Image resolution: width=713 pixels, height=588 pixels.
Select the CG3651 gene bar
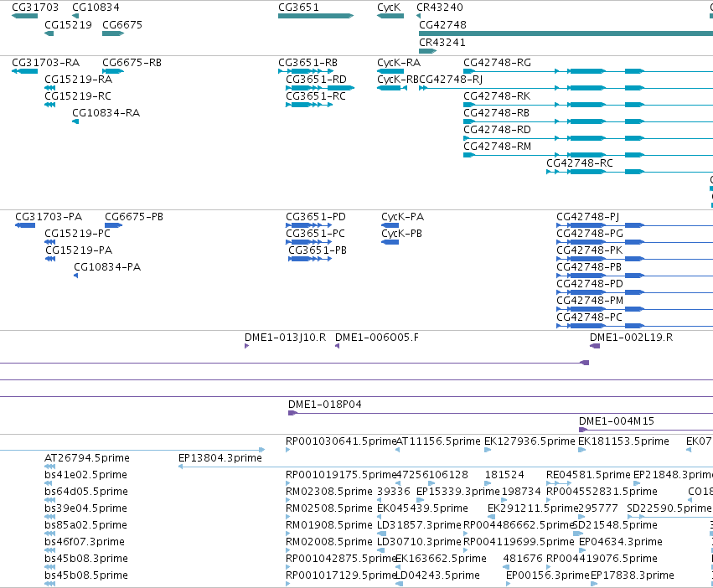(316, 16)
